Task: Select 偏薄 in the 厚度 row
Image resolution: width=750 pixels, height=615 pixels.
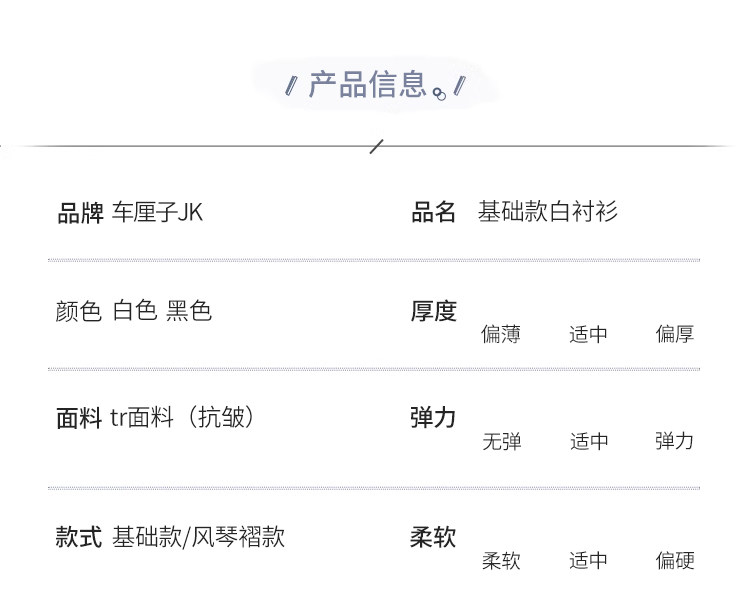Action: tap(501, 334)
